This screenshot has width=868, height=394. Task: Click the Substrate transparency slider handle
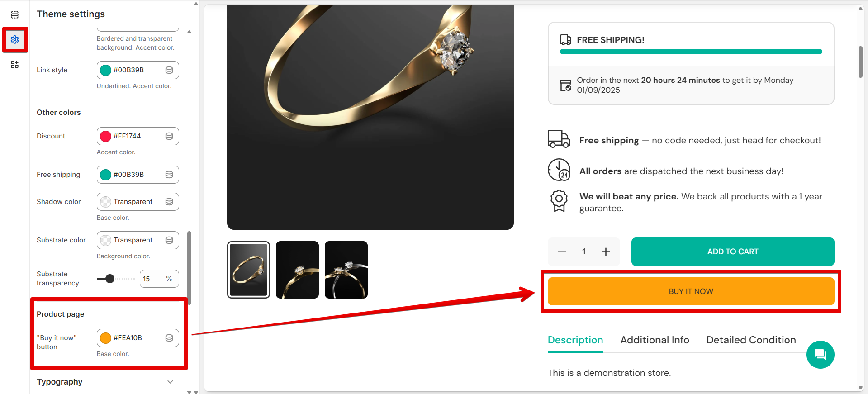click(109, 279)
